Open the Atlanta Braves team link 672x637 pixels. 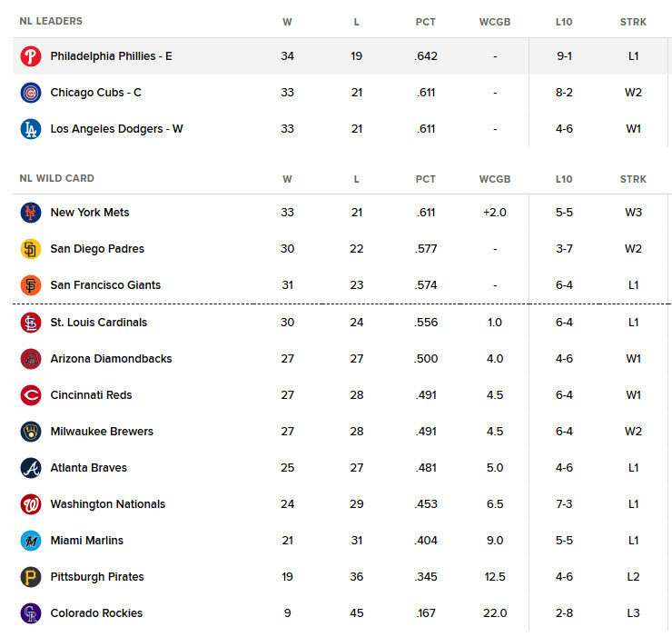[x=89, y=468]
